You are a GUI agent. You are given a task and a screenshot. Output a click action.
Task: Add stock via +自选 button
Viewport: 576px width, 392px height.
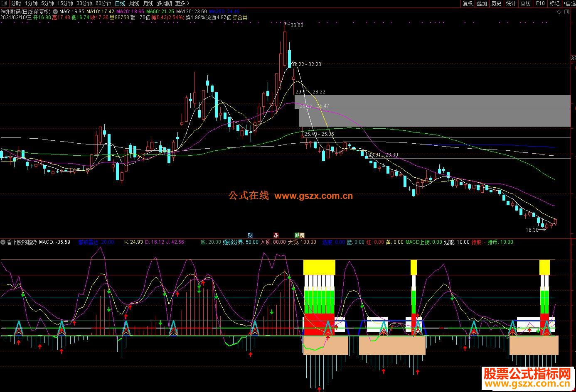[569, 3]
